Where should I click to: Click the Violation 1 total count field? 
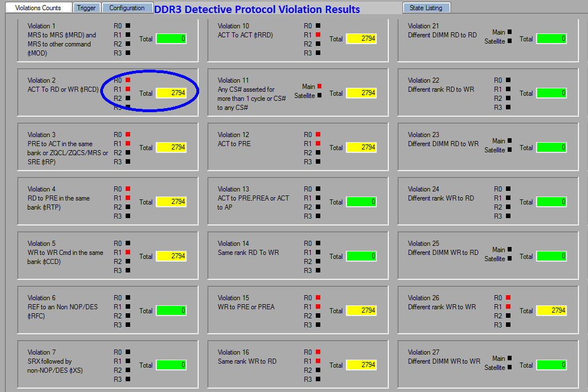tap(171, 39)
